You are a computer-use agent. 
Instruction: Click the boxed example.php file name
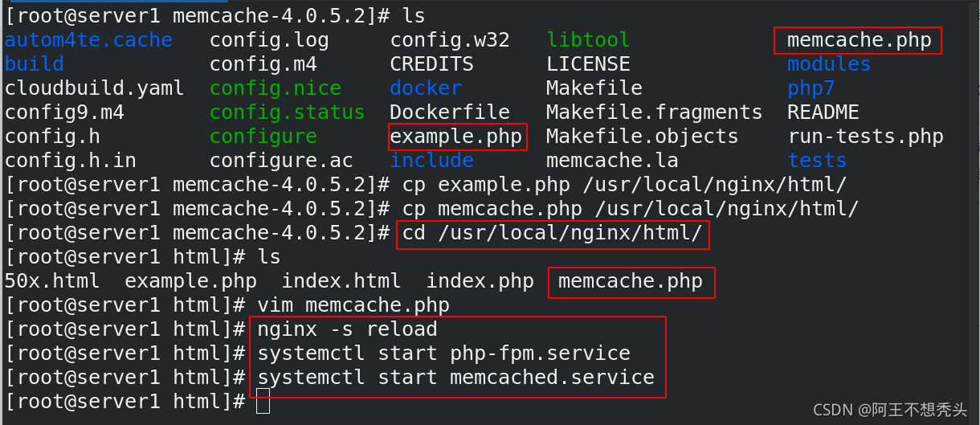[457, 137]
